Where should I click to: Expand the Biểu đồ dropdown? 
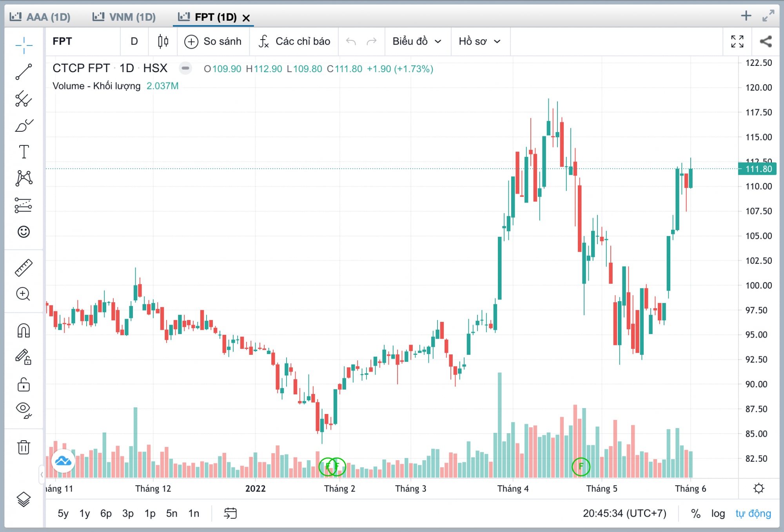[417, 41]
